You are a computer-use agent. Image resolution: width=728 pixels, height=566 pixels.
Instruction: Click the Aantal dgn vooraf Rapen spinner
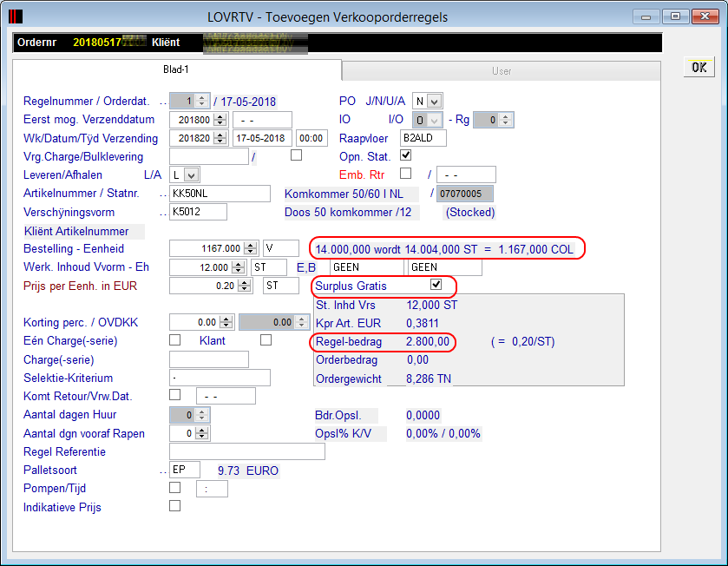tap(201, 433)
